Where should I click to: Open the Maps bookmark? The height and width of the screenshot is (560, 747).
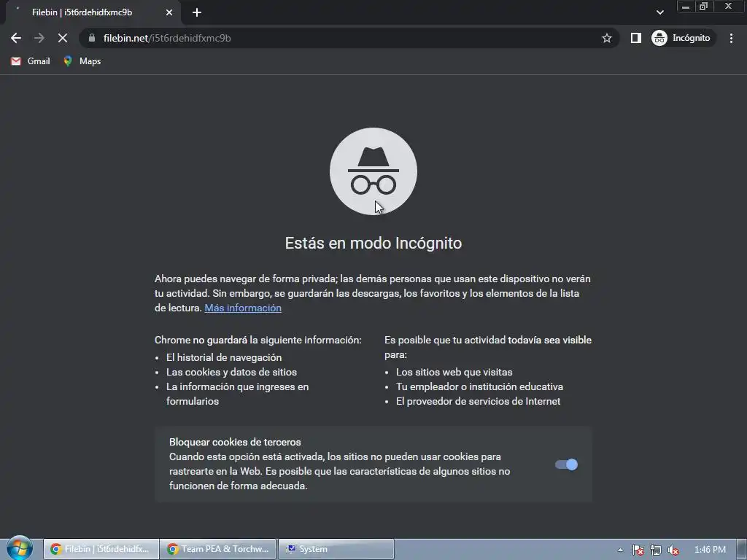click(x=82, y=61)
